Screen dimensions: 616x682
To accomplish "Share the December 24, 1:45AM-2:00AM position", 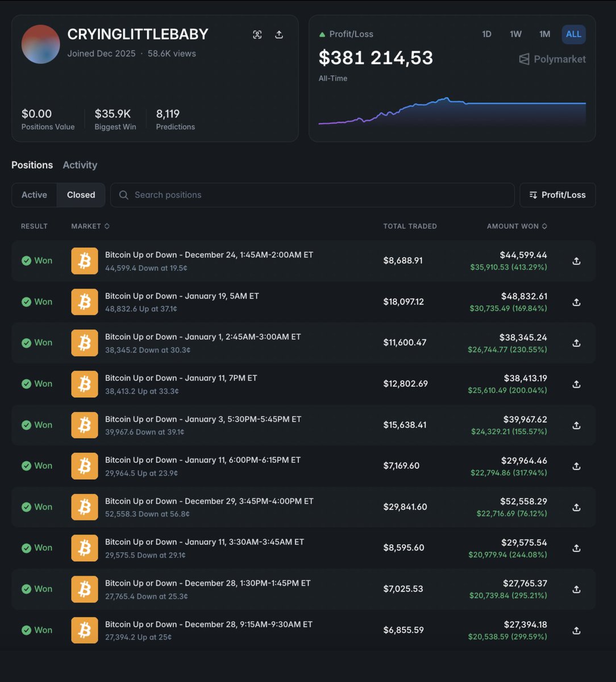I will point(576,261).
